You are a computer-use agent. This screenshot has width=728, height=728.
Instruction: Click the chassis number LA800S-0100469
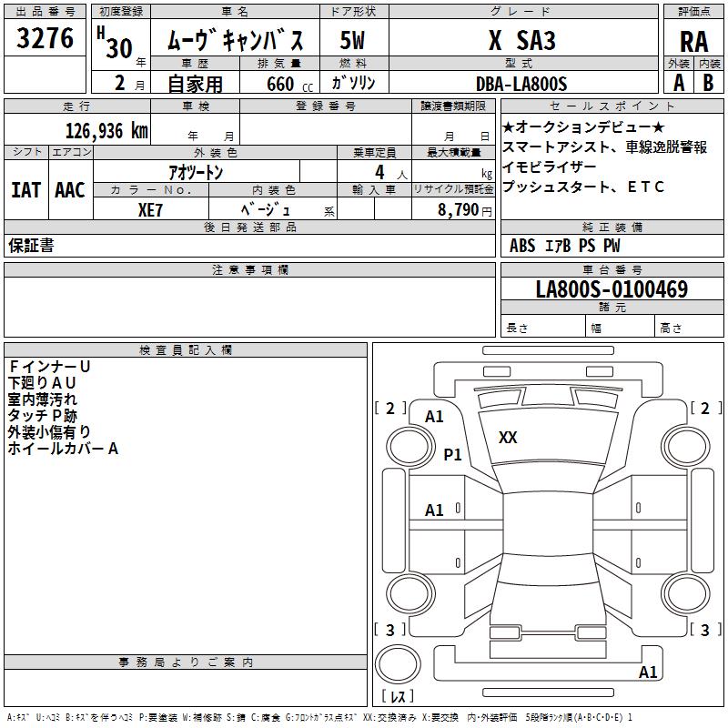tap(612, 289)
